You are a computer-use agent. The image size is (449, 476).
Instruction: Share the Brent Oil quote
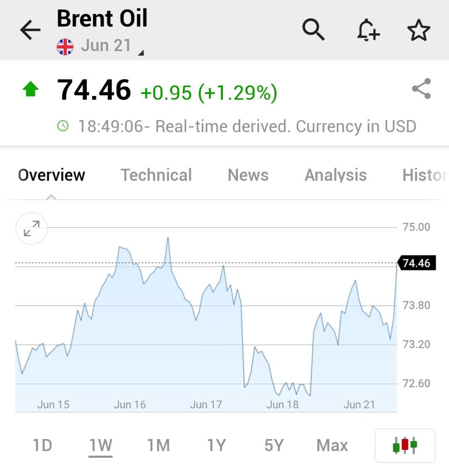pyautogui.click(x=422, y=88)
